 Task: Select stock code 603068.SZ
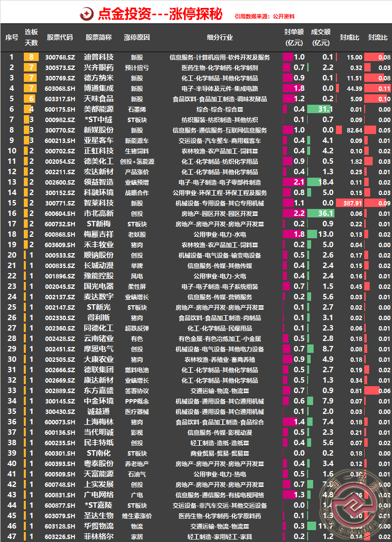[x=60, y=88]
